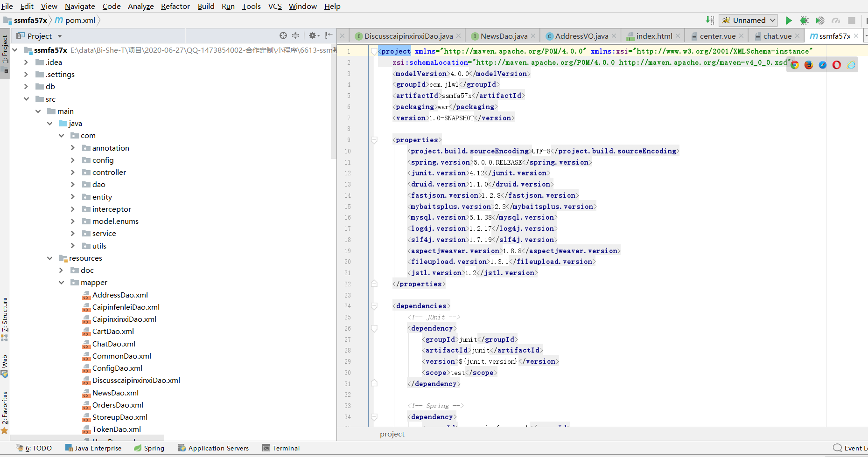Image resolution: width=868 pixels, height=457 pixels.
Task: Expand the doc folder under resources
Action: pyautogui.click(x=61, y=270)
